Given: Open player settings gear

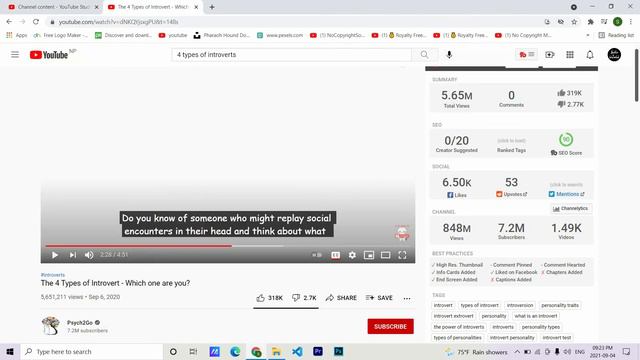Looking at the screenshot, I should (352, 255).
